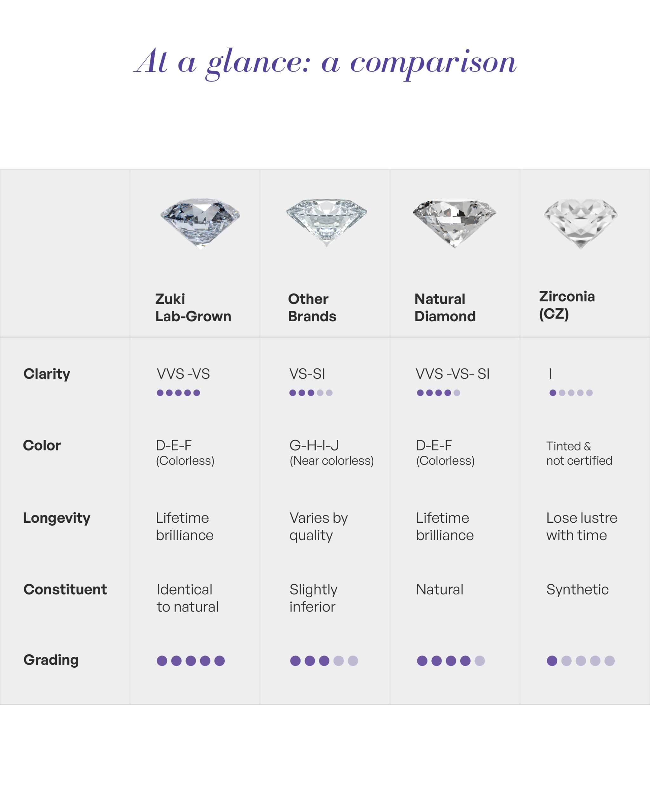Click the Constituent row label
650x812 pixels.
pos(65,589)
